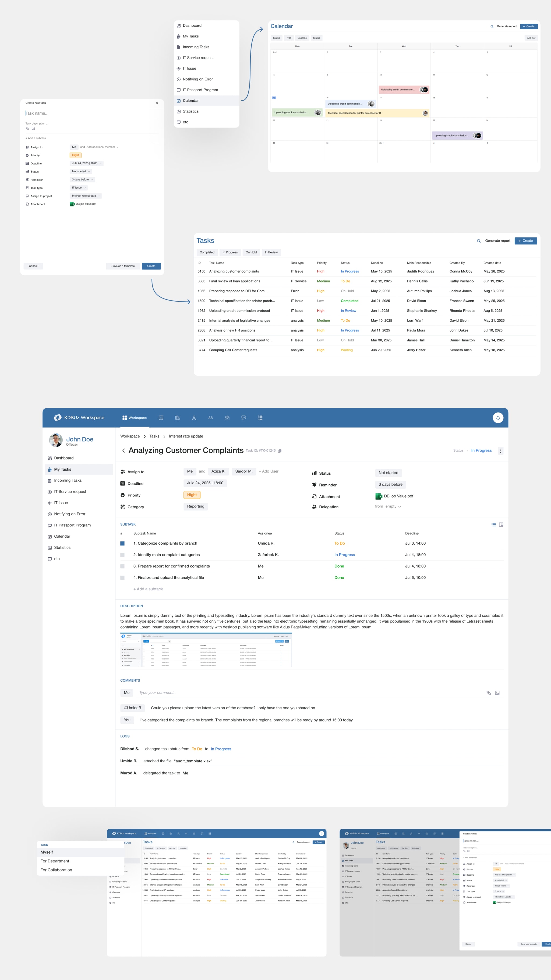
Task: Switch subtasks to board view icon
Action: coord(501,525)
